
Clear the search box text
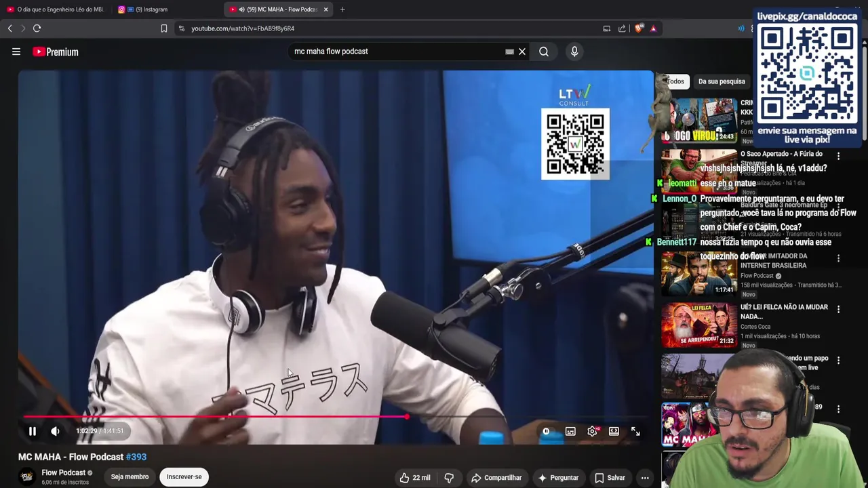[522, 52]
